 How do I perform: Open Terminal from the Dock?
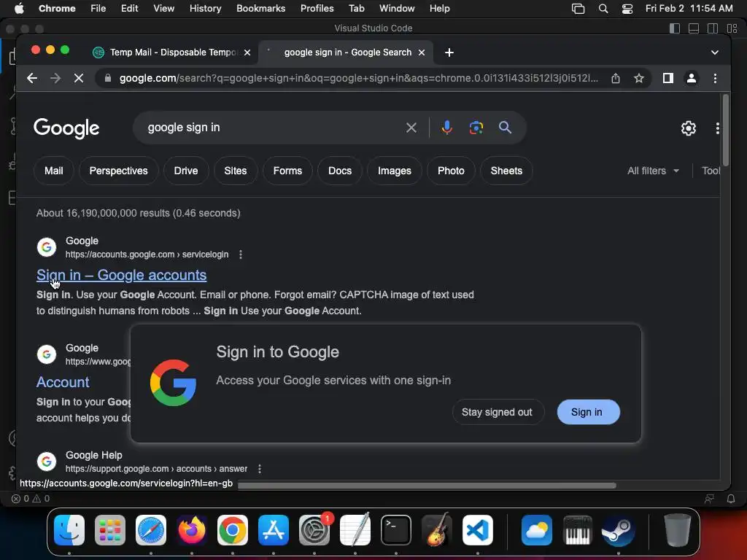[x=396, y=530]
